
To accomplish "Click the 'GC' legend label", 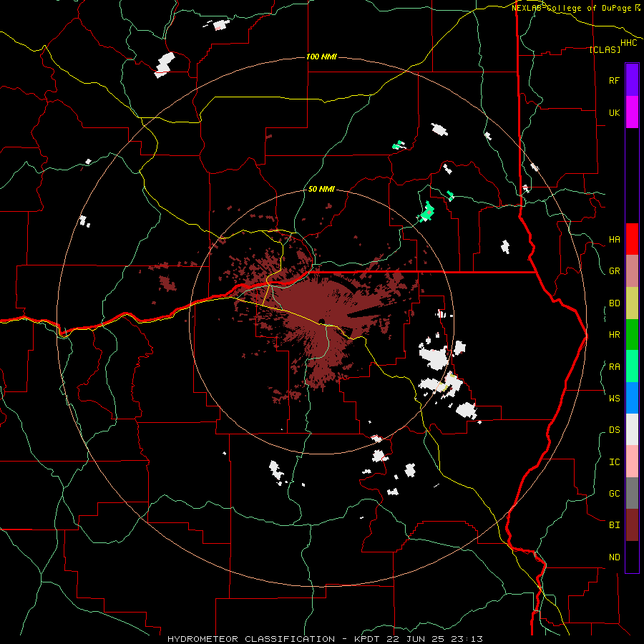I will click(614, 494).
